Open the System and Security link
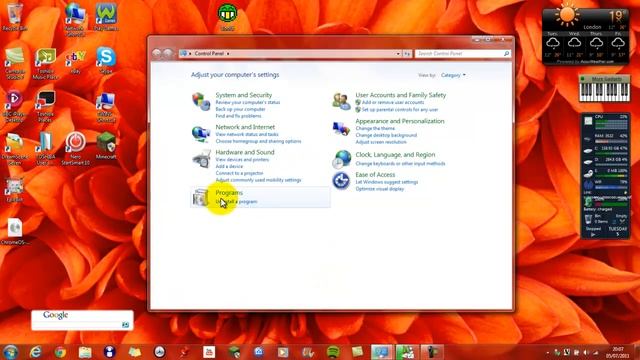Screen dimensions: 640x360 [244, 95]
